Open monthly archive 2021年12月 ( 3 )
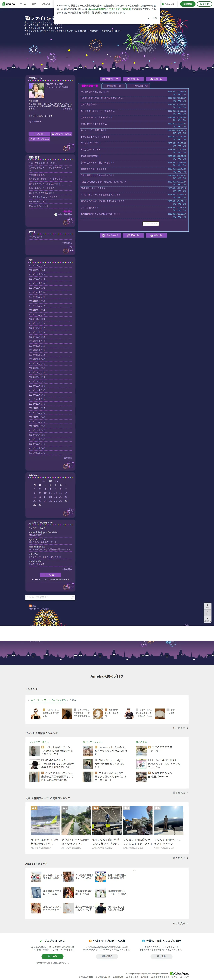The width and height of the screenshot is (214, 980). (x=37, y=453)
